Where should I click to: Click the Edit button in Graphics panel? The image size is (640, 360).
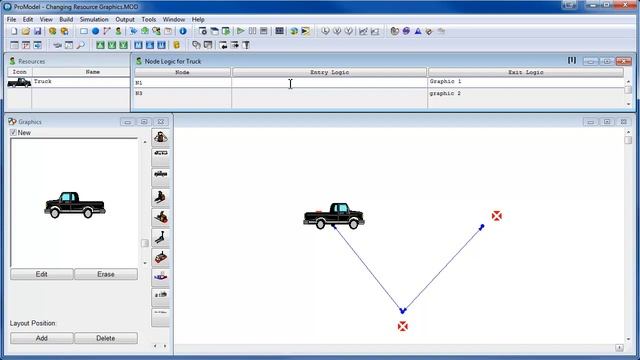42,274
